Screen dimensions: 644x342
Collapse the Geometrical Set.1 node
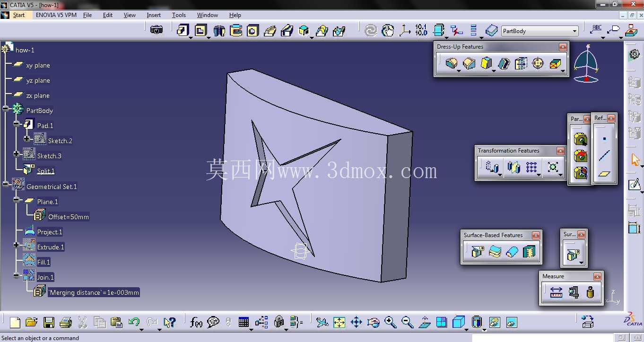coord(6,184)
